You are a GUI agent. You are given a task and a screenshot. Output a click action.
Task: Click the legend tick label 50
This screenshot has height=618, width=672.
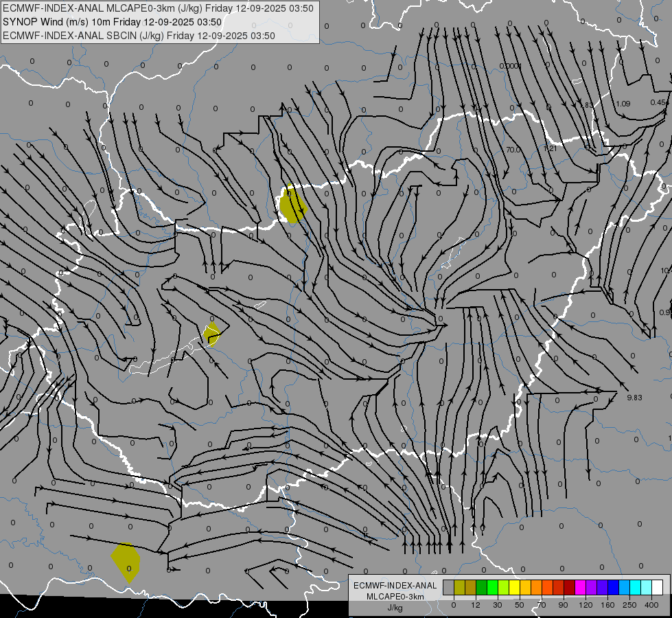(520, 605)
